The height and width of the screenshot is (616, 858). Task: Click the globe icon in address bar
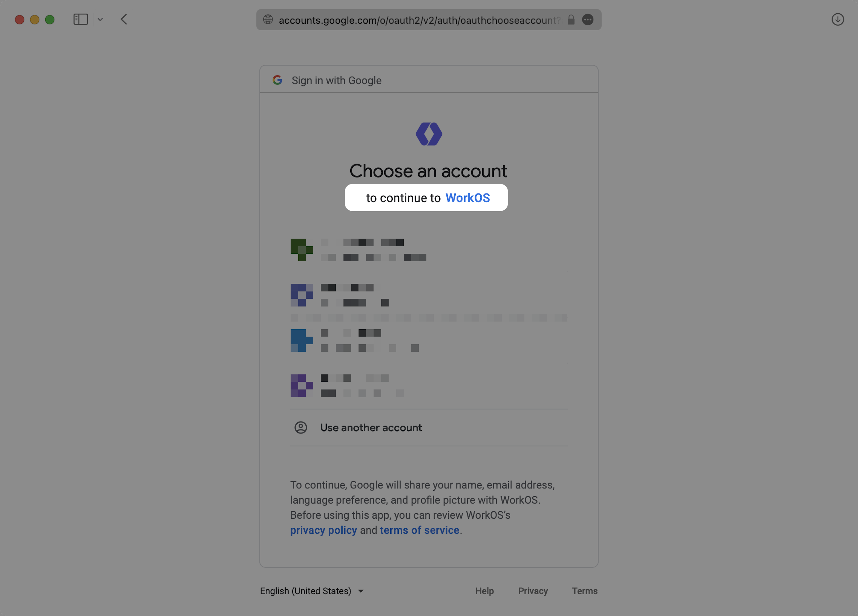(268, 20)
